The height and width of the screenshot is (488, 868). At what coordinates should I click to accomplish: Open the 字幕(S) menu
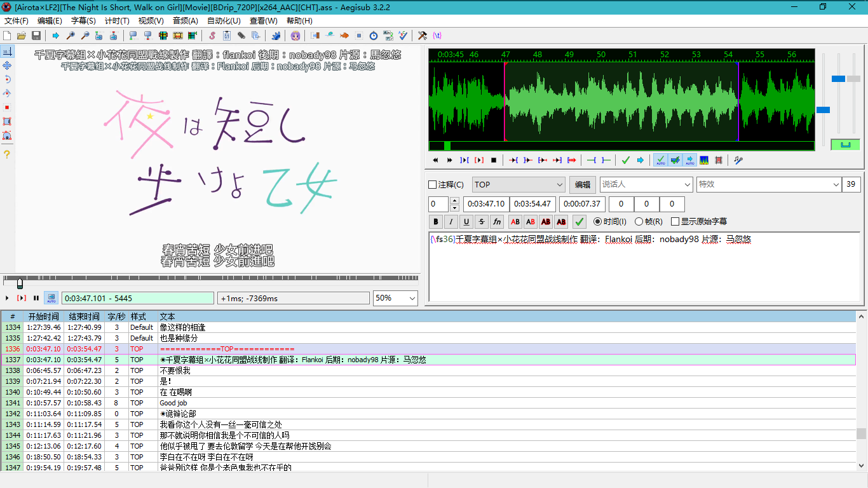(83, 20)
